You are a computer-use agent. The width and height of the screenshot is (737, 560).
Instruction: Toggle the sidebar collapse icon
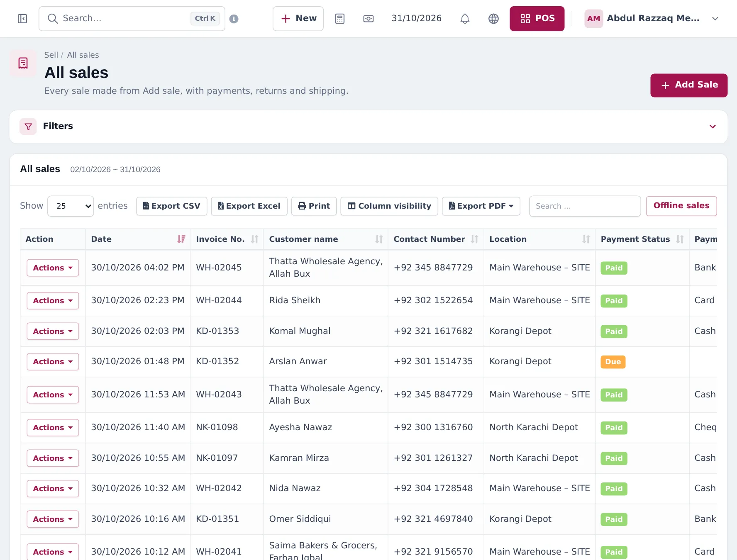(22, 19)
